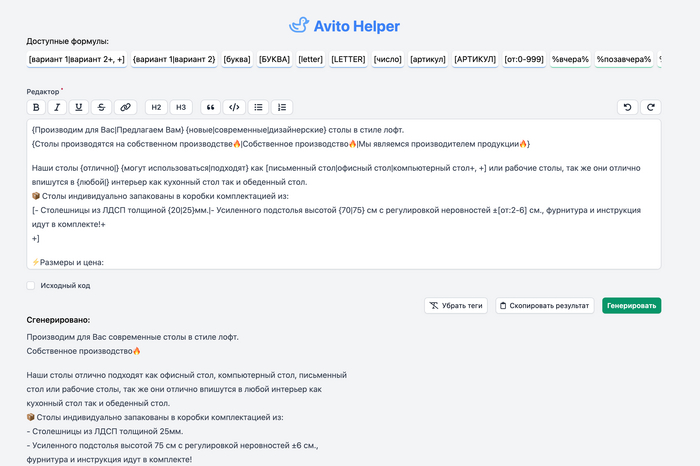Screen dimensions: 700x466
Task: Insert the uppercase [БУКВА] formula
Action: [275, 59]
